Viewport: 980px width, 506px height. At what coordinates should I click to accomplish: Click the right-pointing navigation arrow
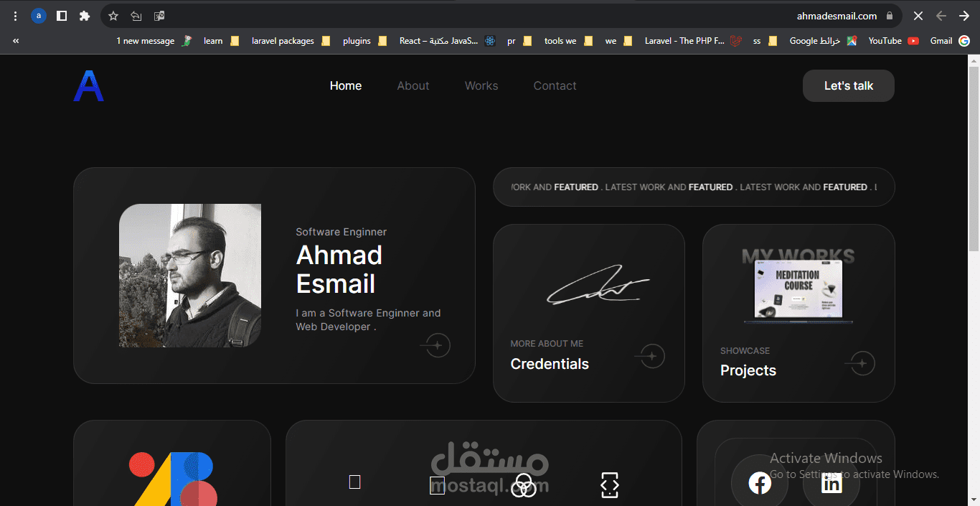(964, 16)
